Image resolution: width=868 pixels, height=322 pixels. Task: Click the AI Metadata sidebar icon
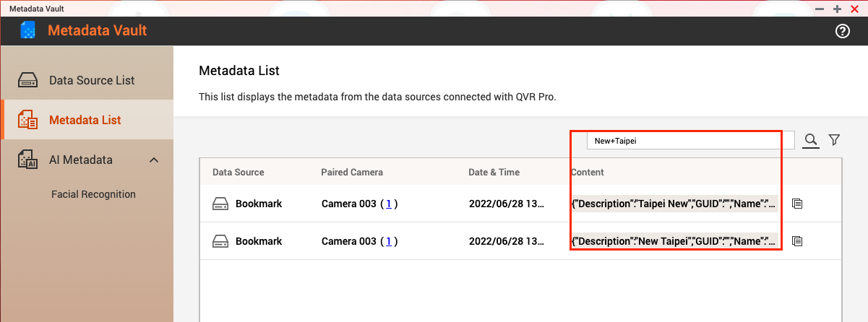tap(27, 160)
